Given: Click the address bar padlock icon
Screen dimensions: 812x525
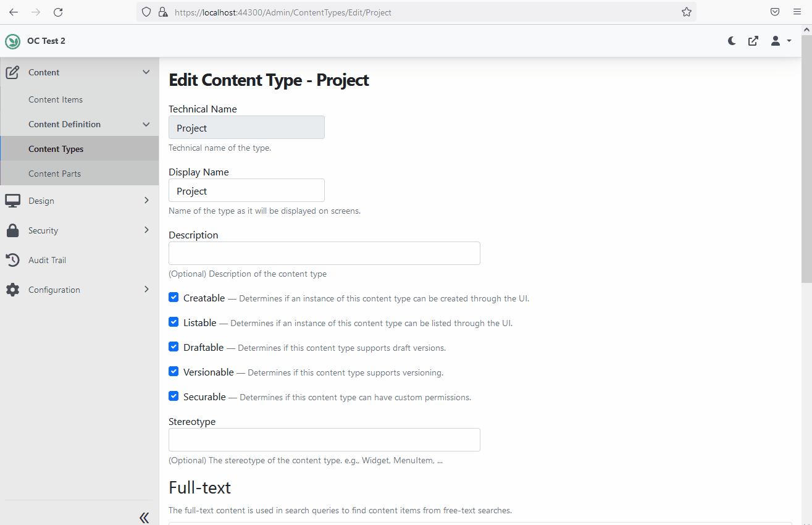Looking at the screenshot, I should click(163, 12).
